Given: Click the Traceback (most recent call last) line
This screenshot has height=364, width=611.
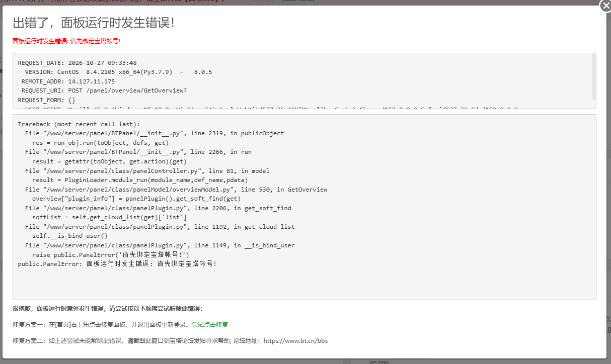Looking at the screenshot, I should (79, 124).
